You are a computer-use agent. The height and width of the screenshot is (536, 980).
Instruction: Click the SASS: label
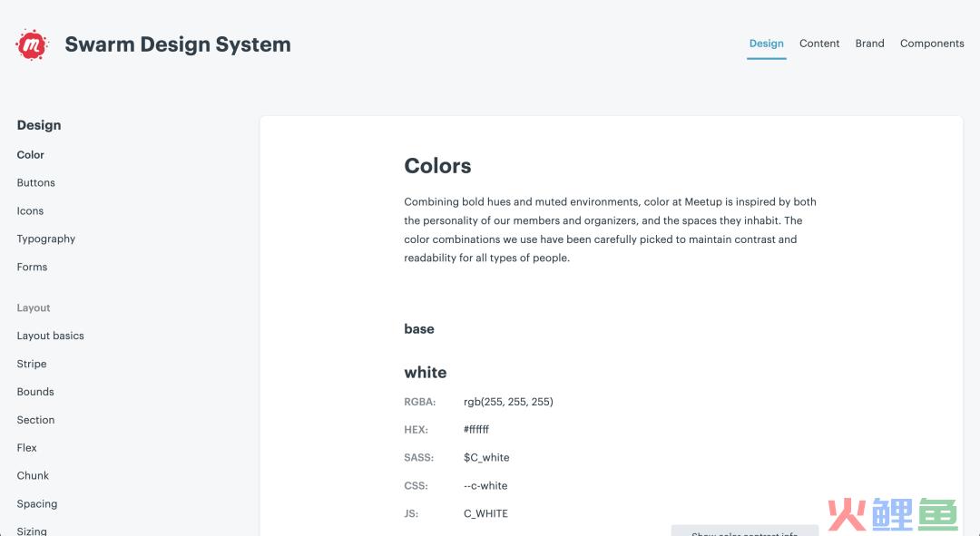tap(418, 457)
